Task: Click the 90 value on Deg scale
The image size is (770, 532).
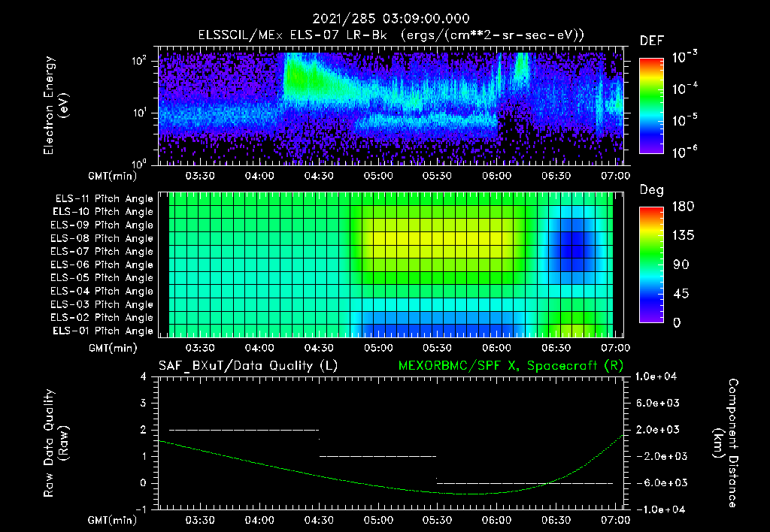Action: click(681, 265)
